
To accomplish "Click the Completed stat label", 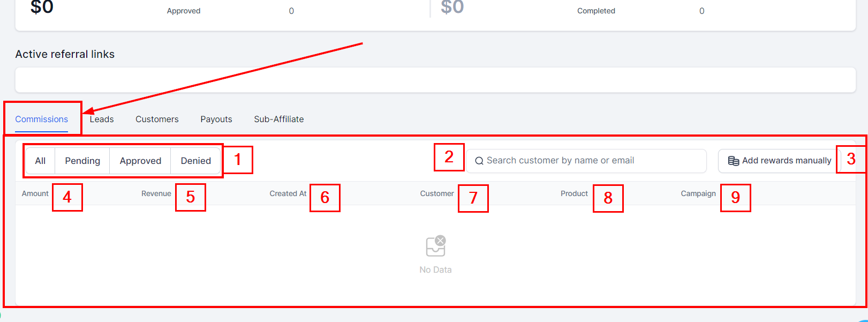I will tap(596, 11).
